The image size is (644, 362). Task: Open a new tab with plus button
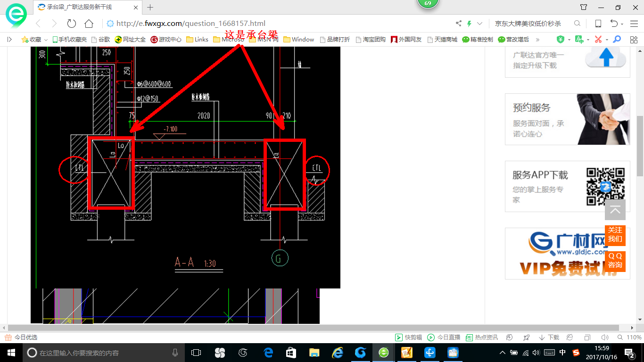coord(150,7)
